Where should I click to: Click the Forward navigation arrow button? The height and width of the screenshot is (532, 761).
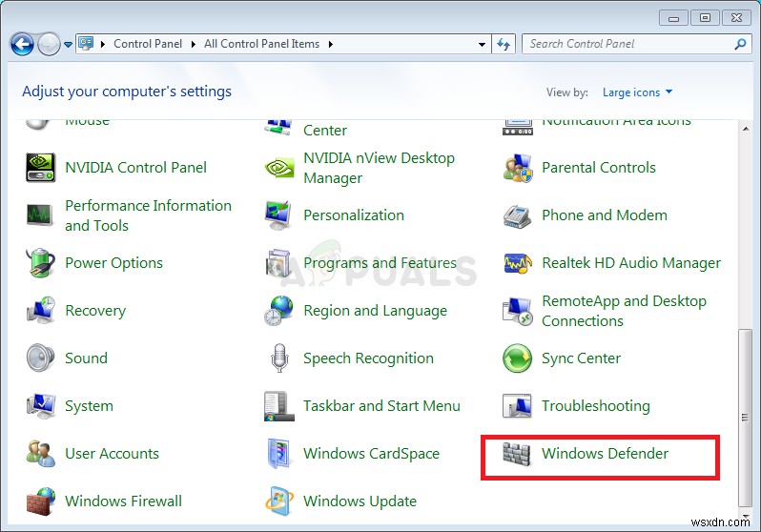[x=49, y=45]
